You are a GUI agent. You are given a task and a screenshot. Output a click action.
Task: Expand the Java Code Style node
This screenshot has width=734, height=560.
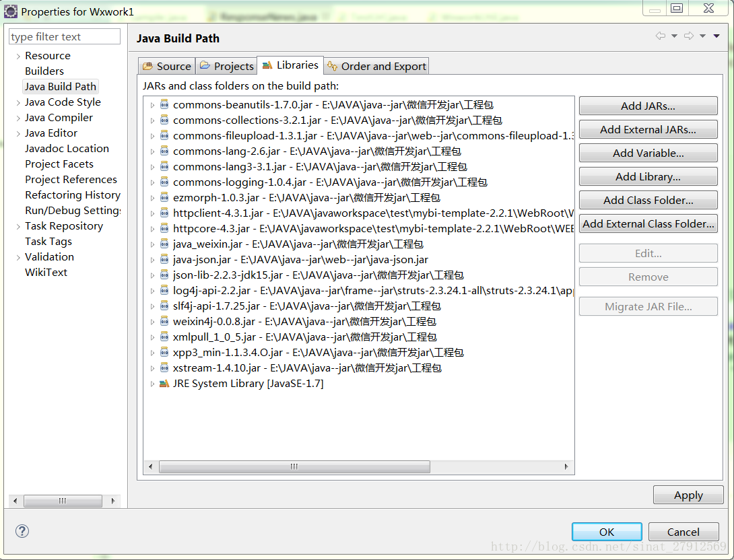(18, 102)
